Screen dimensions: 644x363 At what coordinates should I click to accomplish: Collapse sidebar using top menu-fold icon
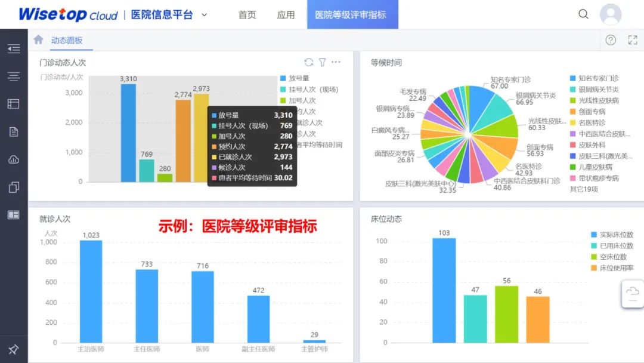[14, 49]
